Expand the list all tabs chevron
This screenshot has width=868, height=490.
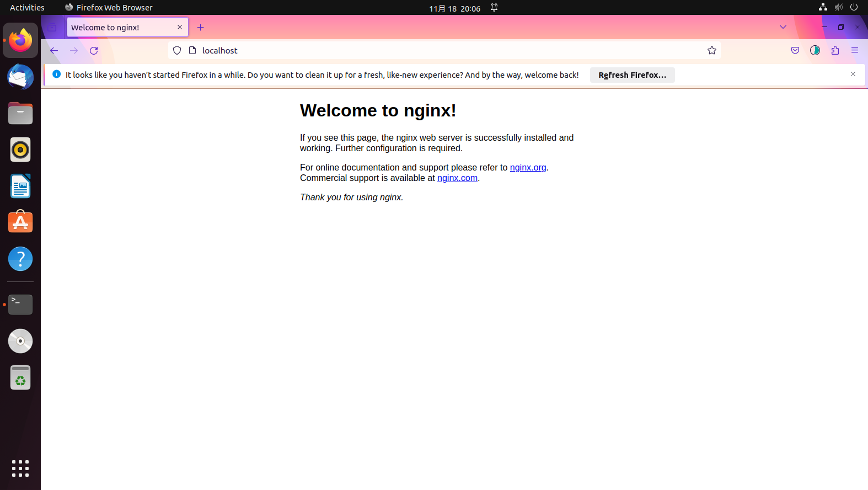click(783, 27)
